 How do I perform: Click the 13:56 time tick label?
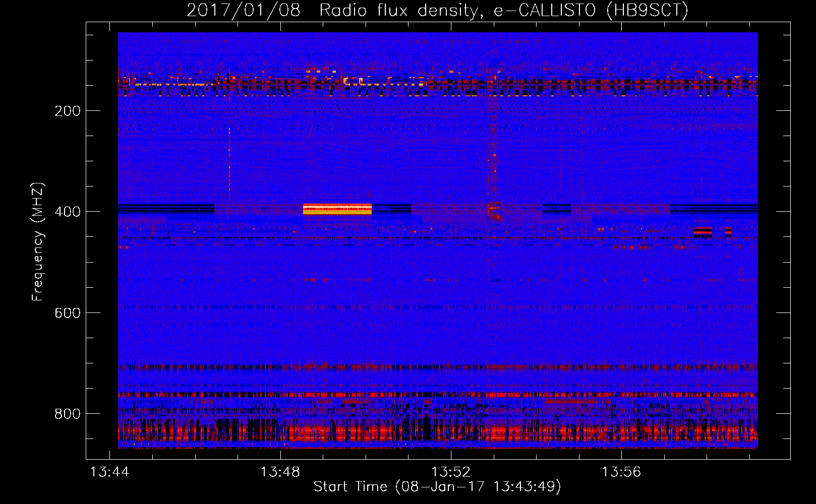pos(621,472)
